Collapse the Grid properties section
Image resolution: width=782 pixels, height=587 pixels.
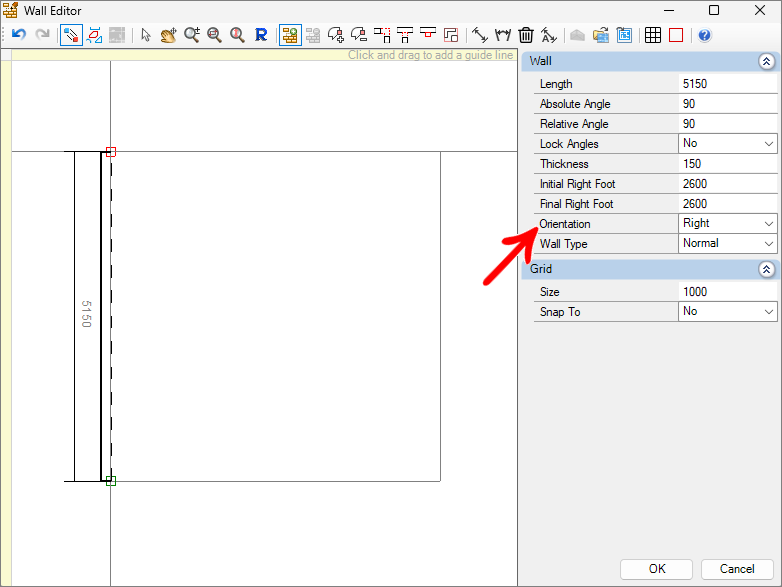pos(766,269)
